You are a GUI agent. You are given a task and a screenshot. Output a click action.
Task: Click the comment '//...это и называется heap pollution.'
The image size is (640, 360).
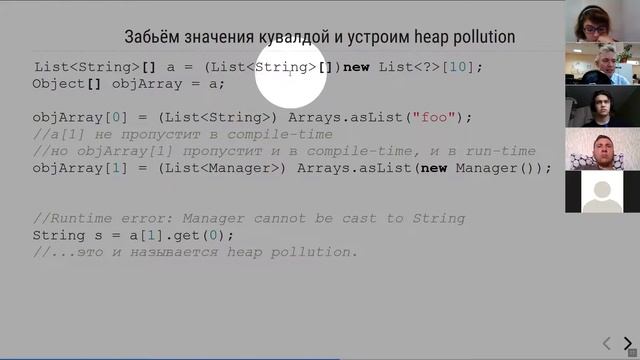195,252
